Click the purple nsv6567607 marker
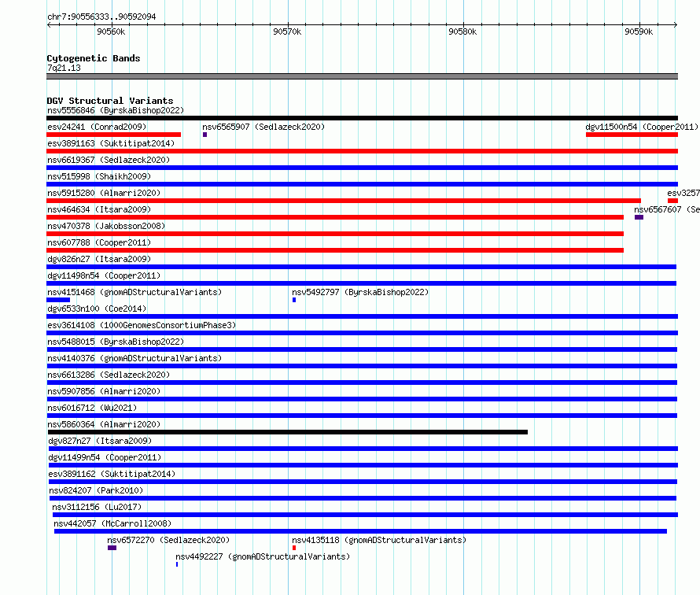The image size is (700, 595). (x=639, y=217)
